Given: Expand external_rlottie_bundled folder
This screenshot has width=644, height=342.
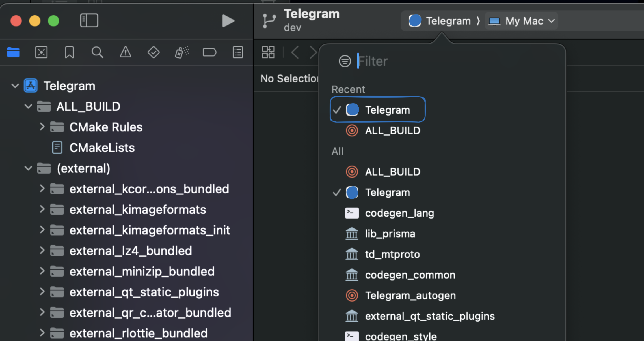Looking at the screenshot, I should point(42,333).
